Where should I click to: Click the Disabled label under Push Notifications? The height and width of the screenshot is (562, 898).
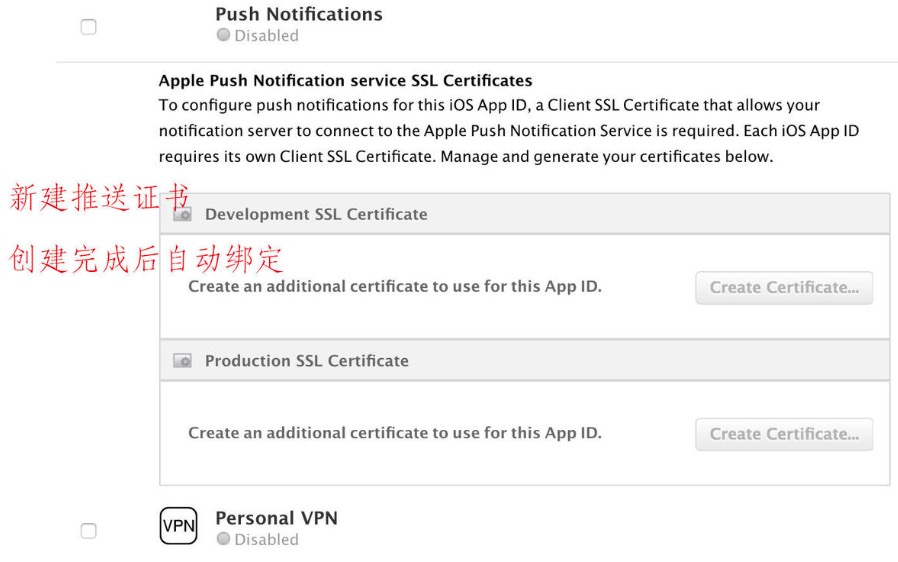coord(266,36)
